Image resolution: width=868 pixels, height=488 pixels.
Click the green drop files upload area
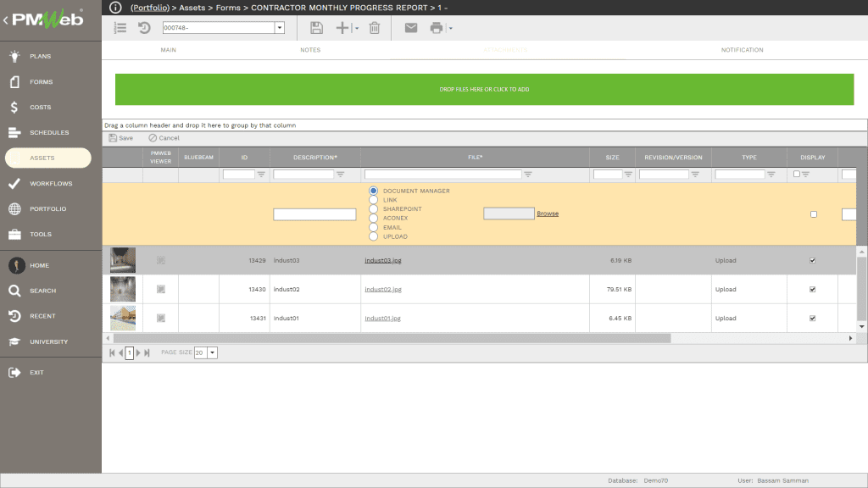484,89
